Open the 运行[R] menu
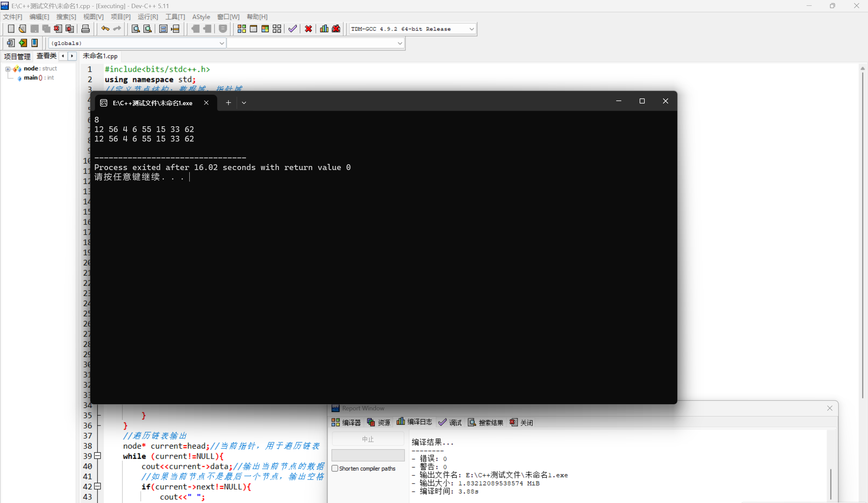Image resolution: width=868 pixels, height=503 pixels. coord(147,17)
